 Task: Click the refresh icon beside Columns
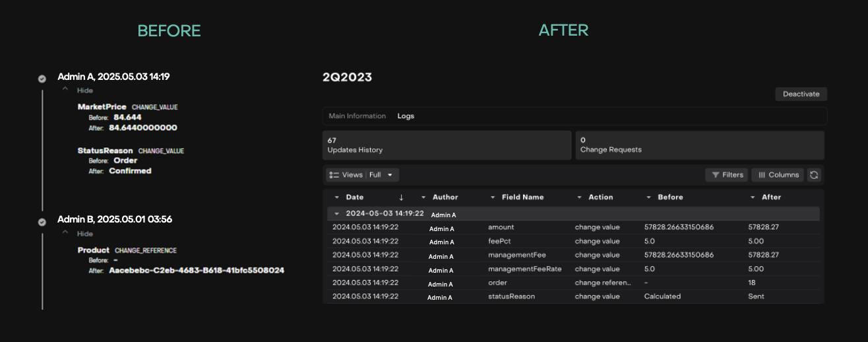814,175
